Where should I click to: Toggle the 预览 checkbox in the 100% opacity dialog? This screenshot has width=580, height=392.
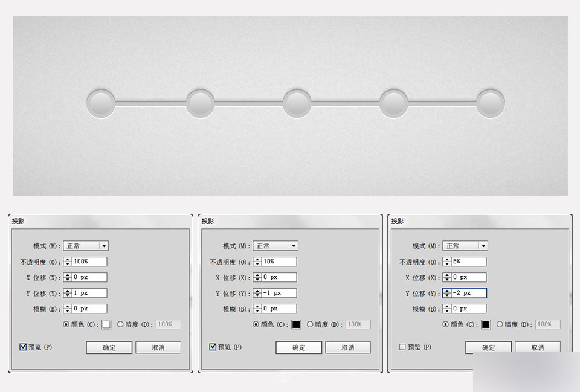24,347
